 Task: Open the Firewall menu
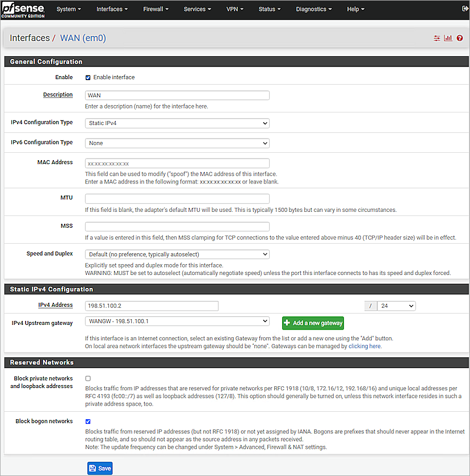[155, 9]
